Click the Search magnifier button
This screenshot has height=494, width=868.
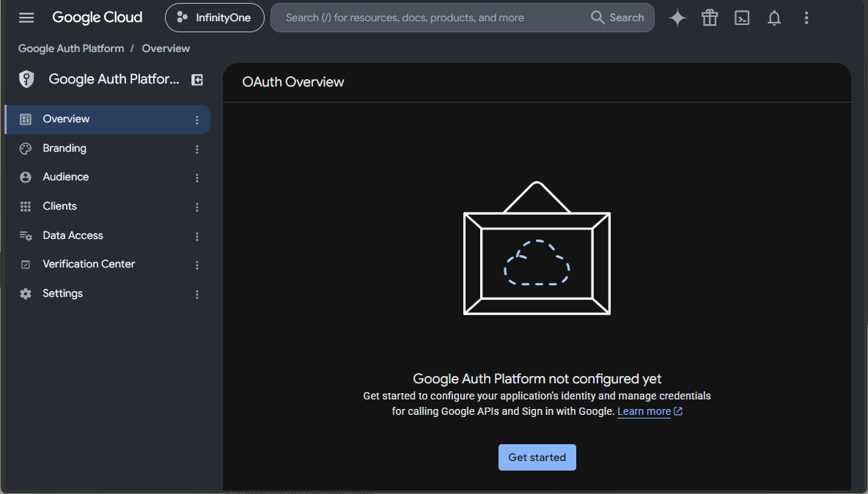click(617, 18)
